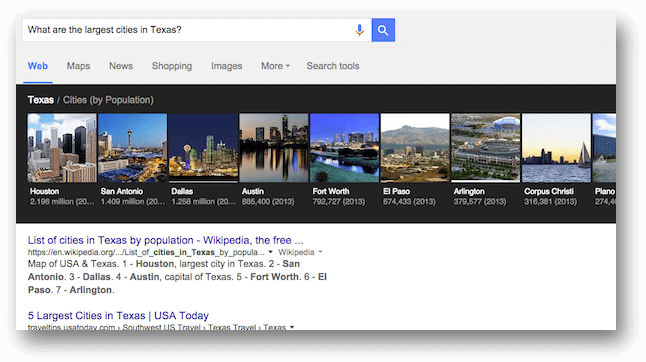The height and width of the screenshot is (362, 646).
Task: Open the Images tab
Action: pyautogui.click(x=227, y=66)
